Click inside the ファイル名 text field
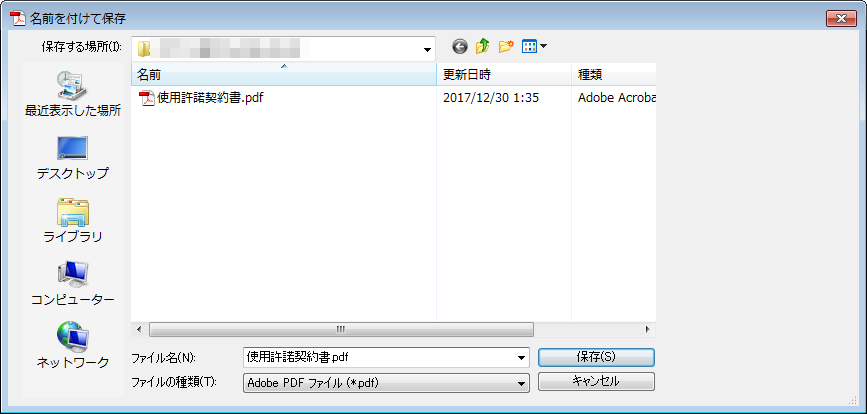The height and width of the screenshot is (414, 867). (x=379, y=358)
